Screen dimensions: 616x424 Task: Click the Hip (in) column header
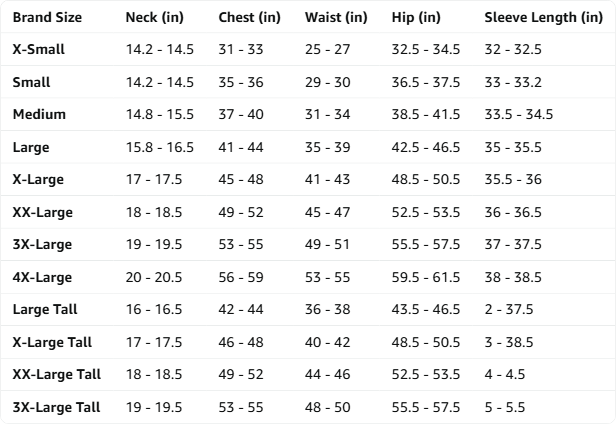416,17
